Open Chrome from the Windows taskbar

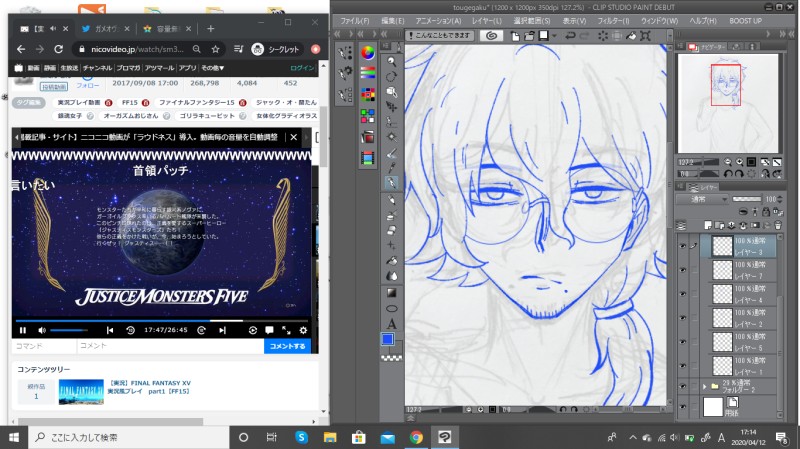416,437
